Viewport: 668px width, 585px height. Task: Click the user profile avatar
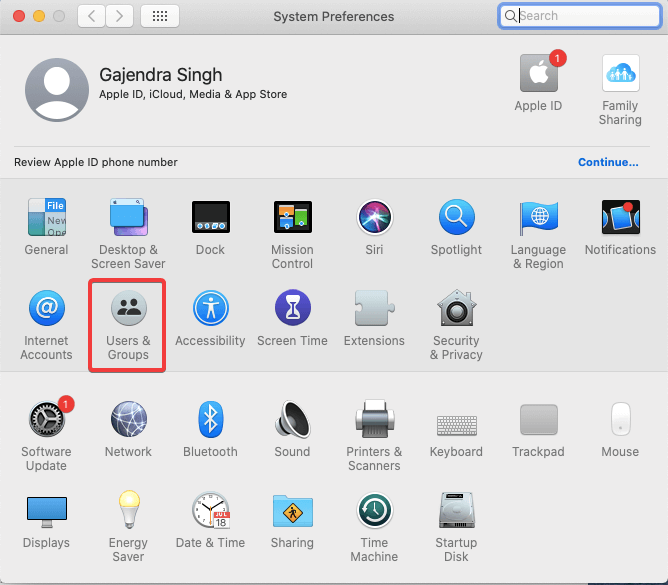coord(57,90)
